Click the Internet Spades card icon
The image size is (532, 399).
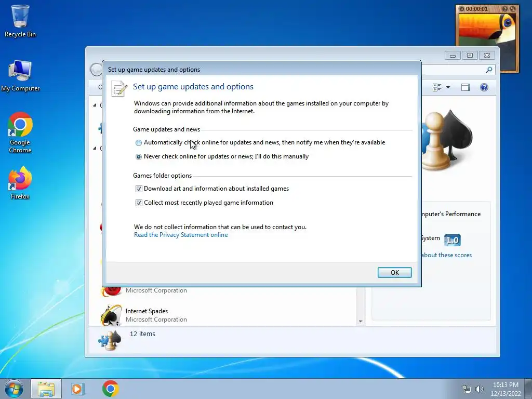pyautogui.click(x=111, y=315)
